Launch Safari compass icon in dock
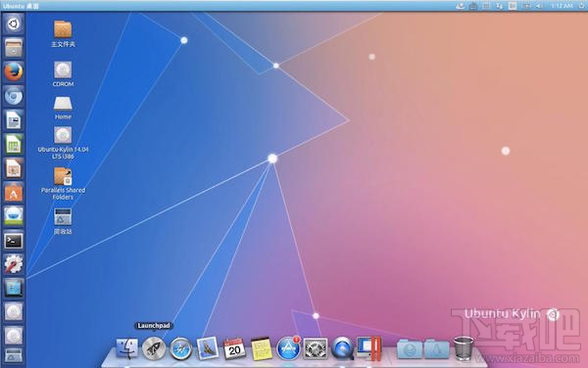This screenshot has width=588, height=368. click(180, 348)
